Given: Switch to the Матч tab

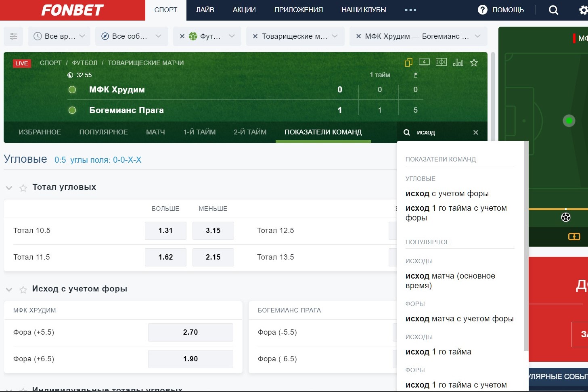Looking at the screenshot, I should (155, 132).
